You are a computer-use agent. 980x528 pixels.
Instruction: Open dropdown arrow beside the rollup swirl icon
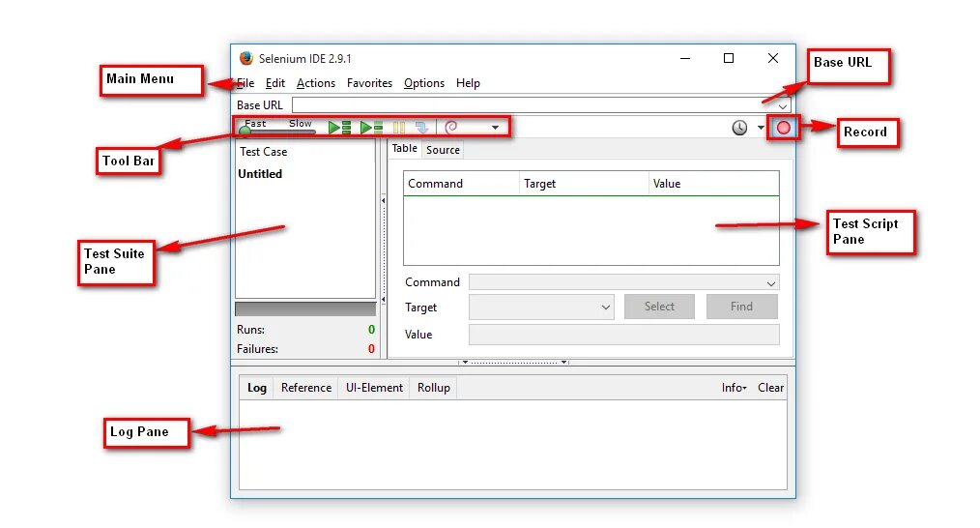click(x=495, y=128)
